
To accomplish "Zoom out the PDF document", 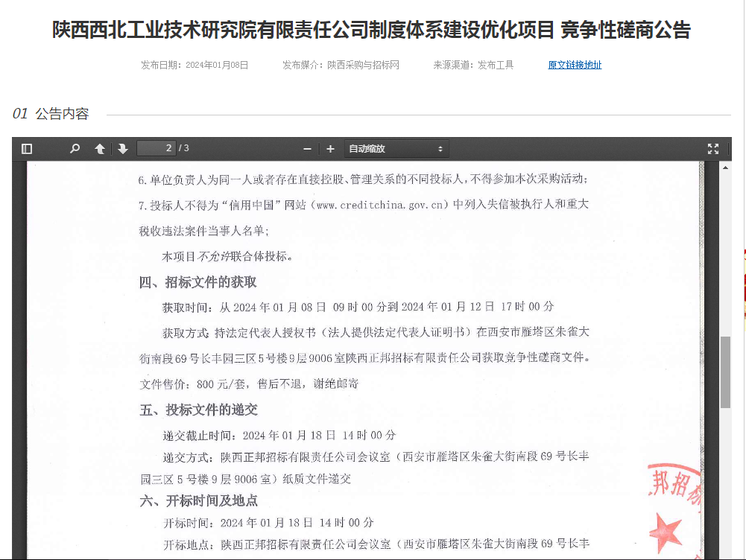I will click(307, 149).
